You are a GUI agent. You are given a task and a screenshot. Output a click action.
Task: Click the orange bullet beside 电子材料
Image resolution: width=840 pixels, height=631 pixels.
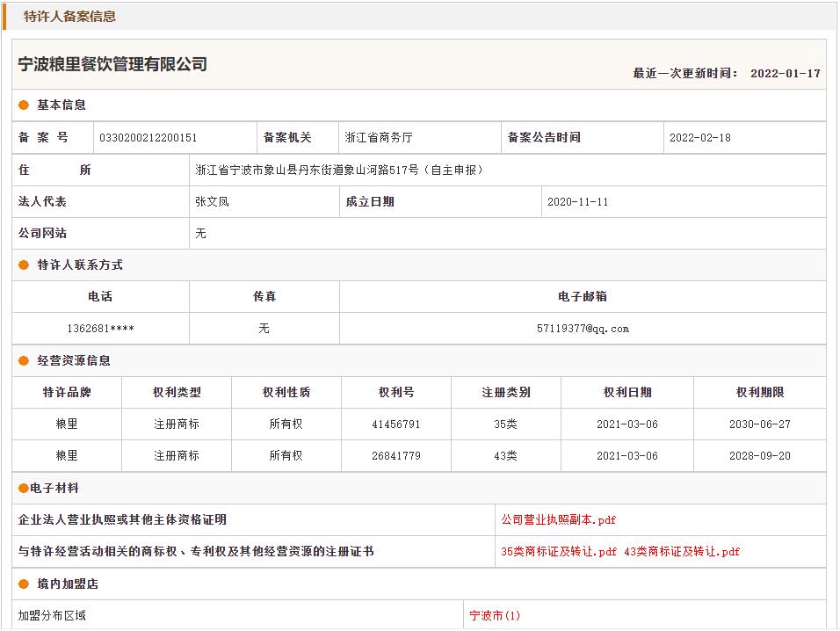[23, 489]
